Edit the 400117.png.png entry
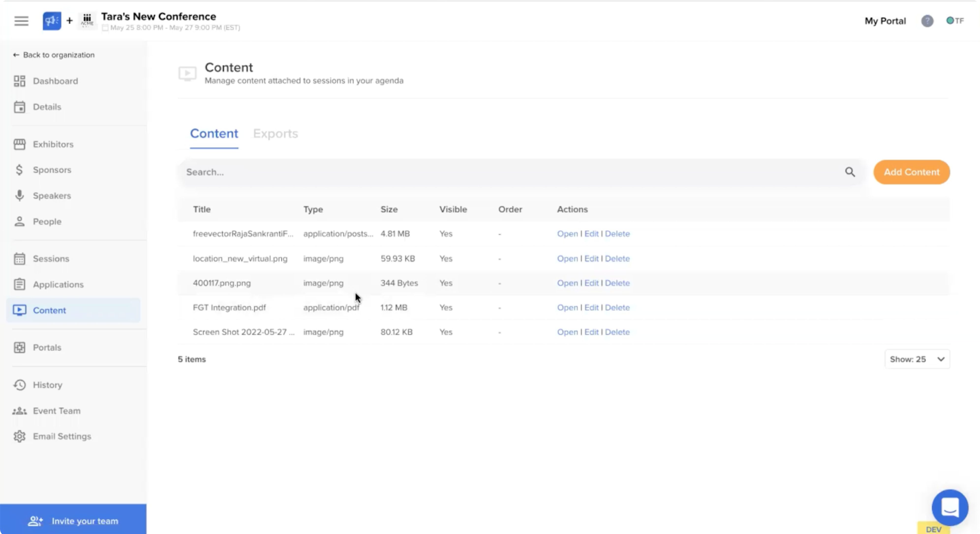The image size is (980, 534). point(591,283)
